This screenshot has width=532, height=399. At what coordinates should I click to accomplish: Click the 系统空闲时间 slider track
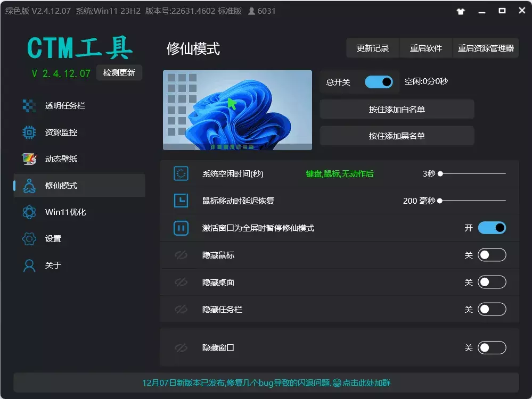coord(473,173)
